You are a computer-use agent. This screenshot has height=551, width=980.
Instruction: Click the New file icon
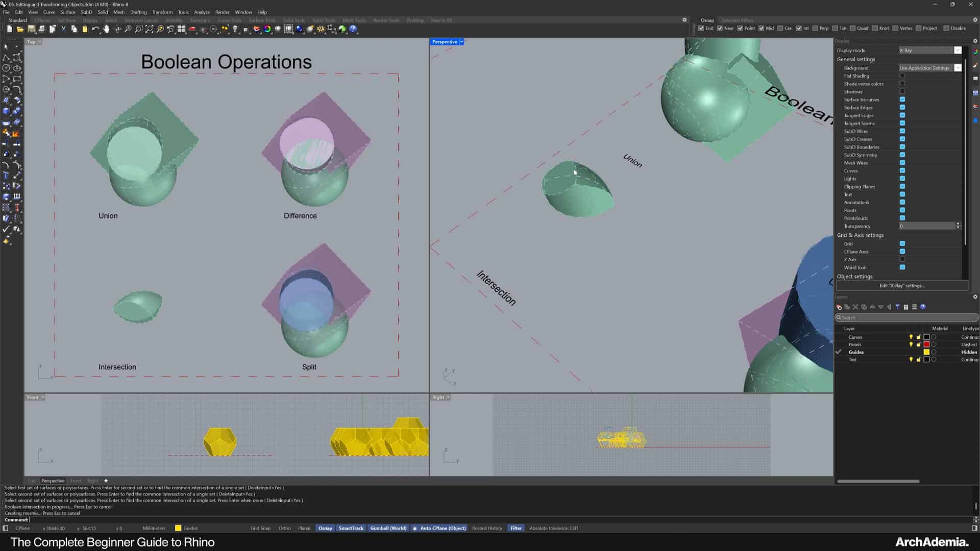click(10, 29)
